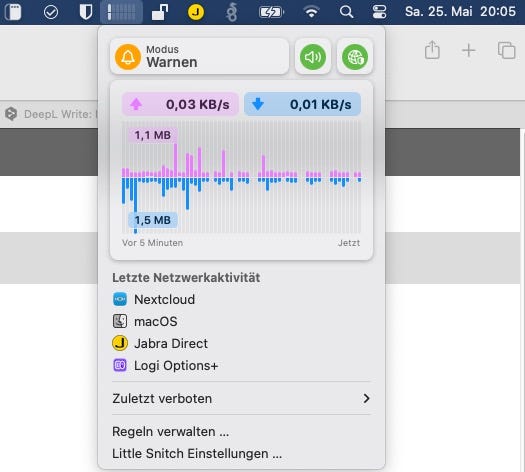Image resolution: width=525 pixels, height=472 pixels.
Task: Open a new tab with Safari plus button
Action: click(469, 51)
